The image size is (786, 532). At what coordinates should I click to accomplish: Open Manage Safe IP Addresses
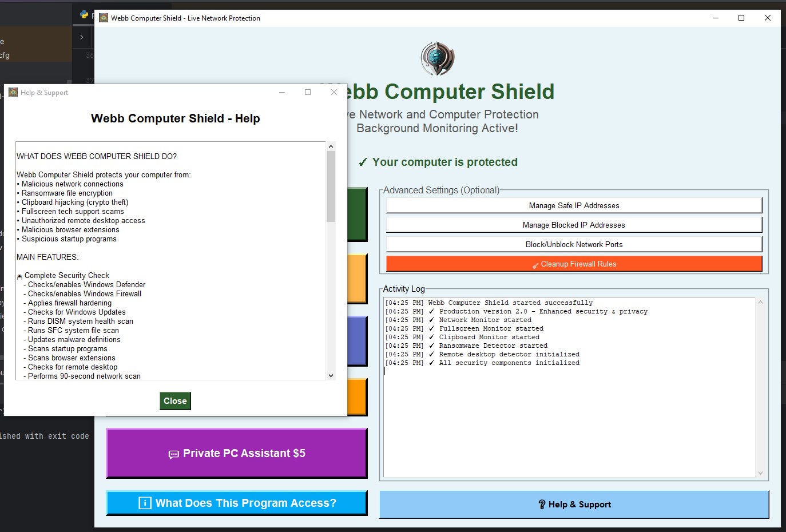point(574,205)
